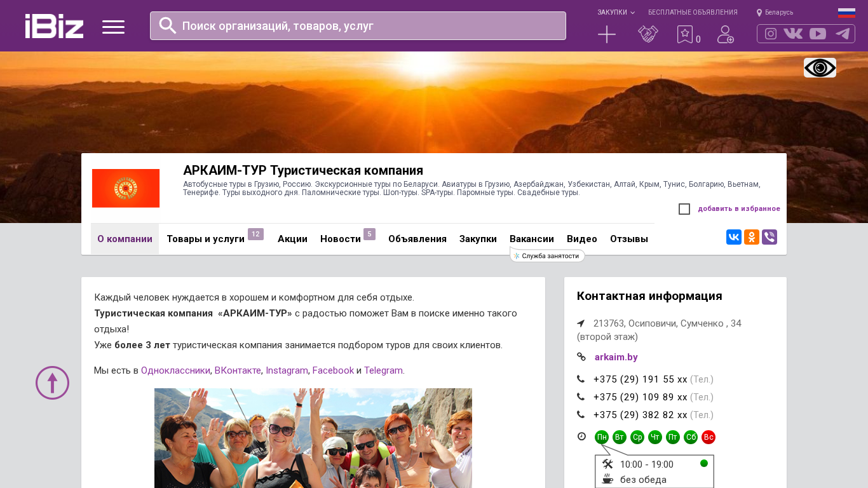868x488 pixels.
Task: Open the Telegram icon in header
Action: point(843,34)
